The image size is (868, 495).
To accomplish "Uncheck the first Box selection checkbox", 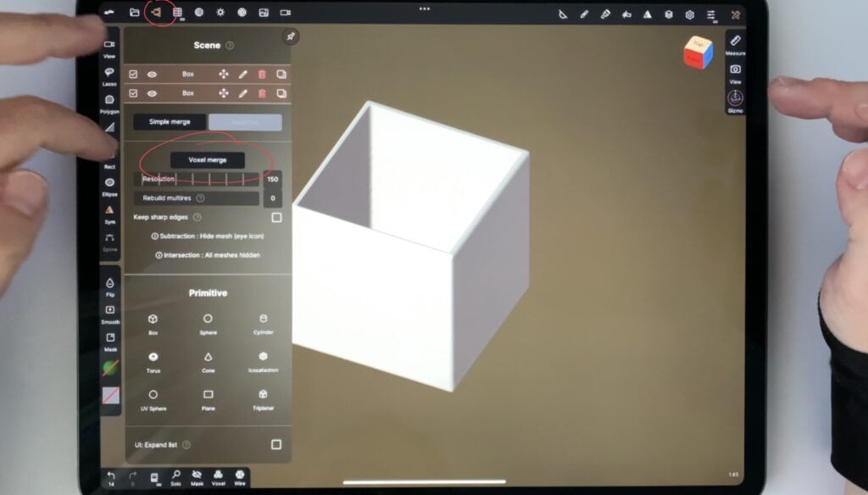I will (x=133, y=75).
